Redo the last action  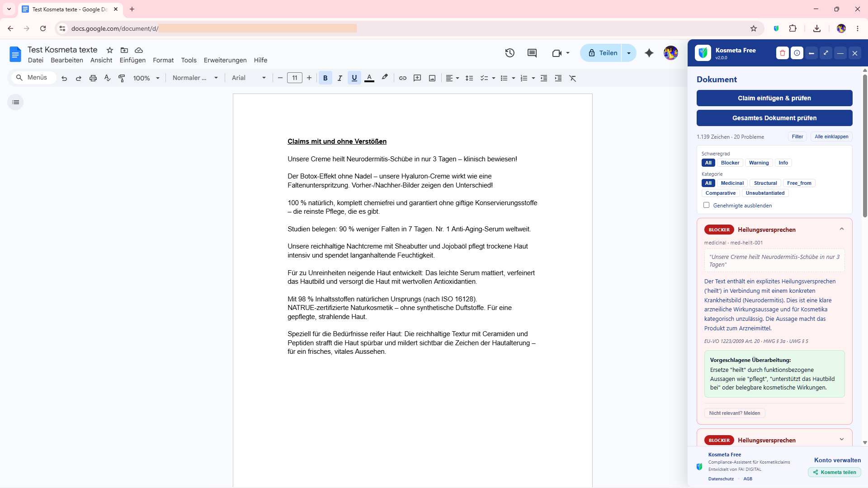tap(79, 78)
